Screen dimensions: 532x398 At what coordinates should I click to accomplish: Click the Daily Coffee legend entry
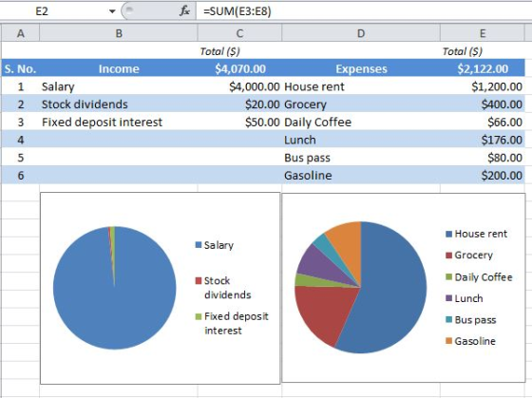[479, 277]
